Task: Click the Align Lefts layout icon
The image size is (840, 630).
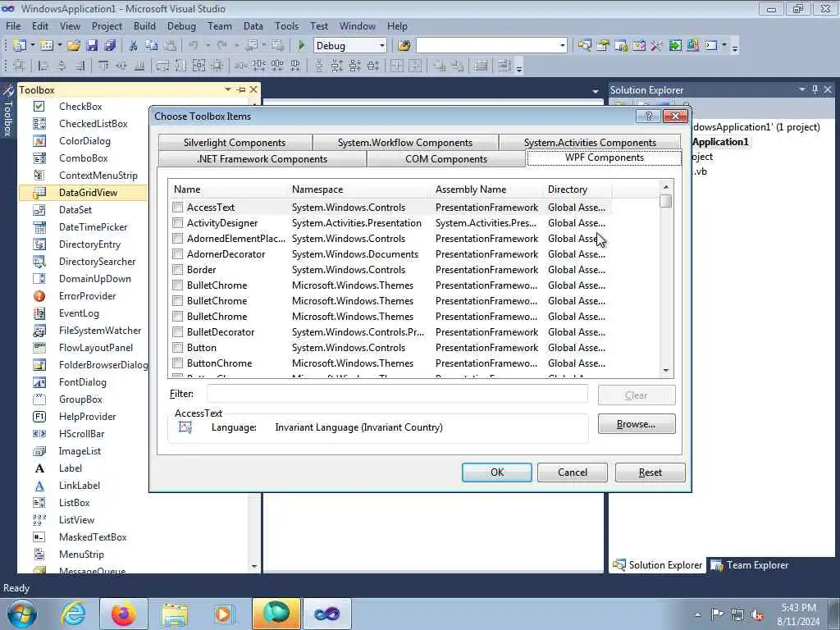Action: 43,66
